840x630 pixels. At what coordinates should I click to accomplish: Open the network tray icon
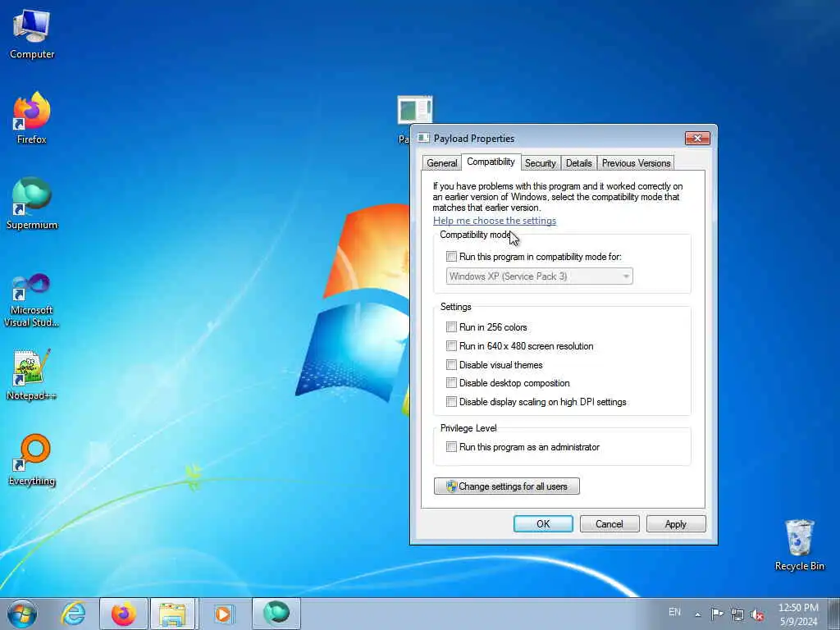[x=737, y=614]
